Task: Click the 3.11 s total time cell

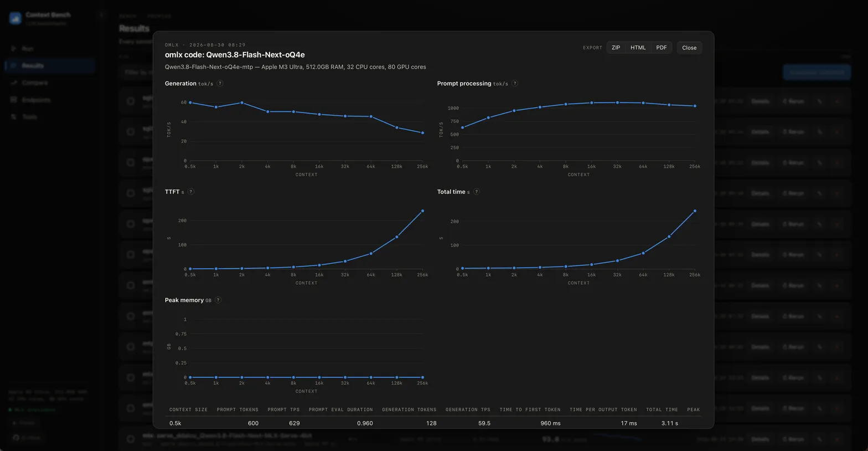Action: click(669, 423)
